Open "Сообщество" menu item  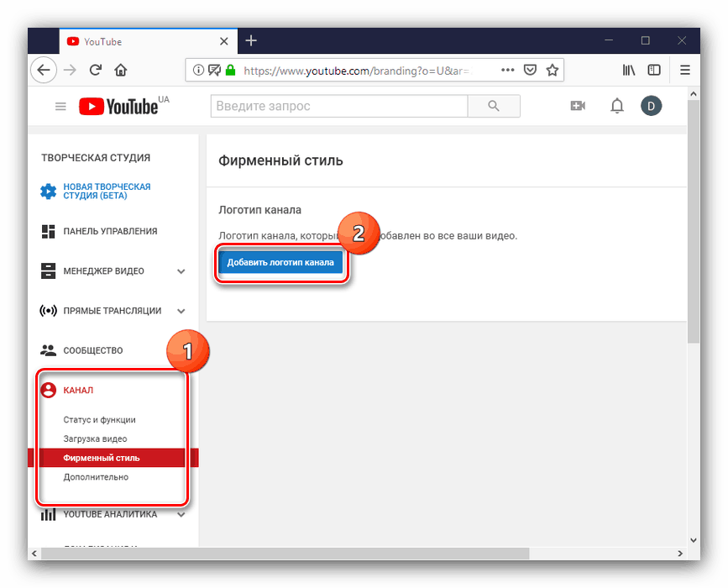(x=93, y=350)
